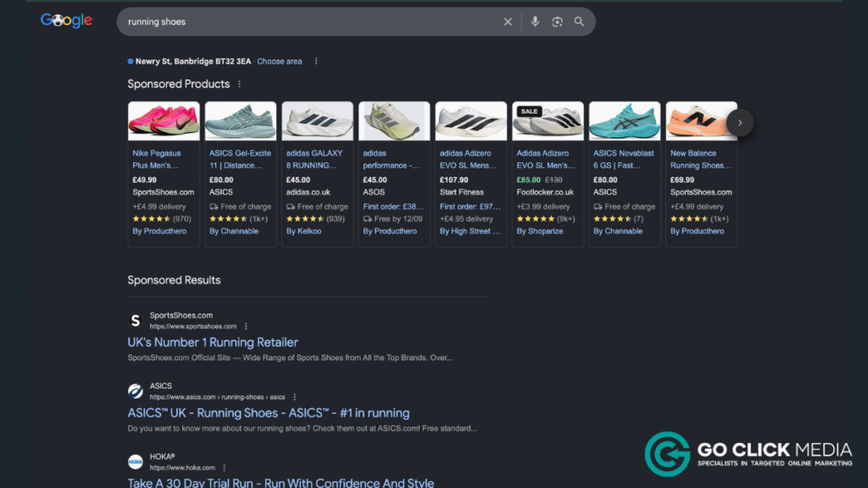Open search by image camera icon

tap(557, 21)
